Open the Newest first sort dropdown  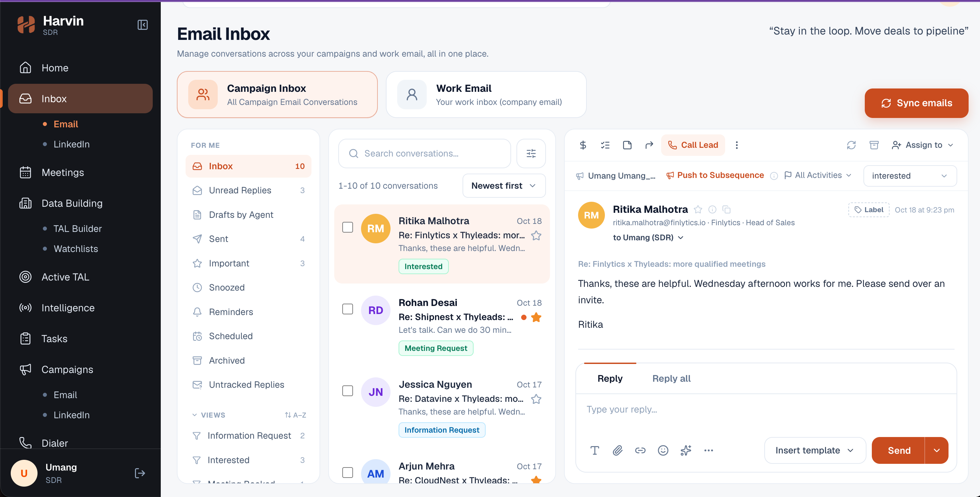click(x=504, y=186)
